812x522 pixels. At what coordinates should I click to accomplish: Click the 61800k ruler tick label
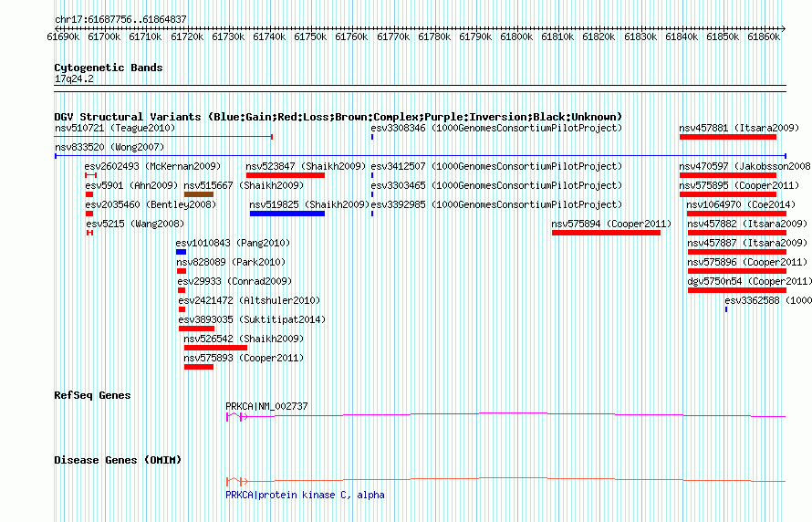coord(516,37)
